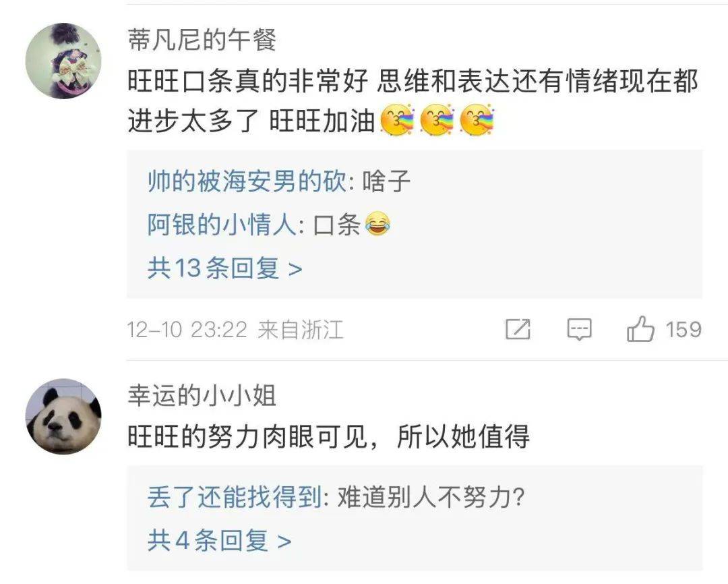Image resolution: width=728 pixels, height=584 pixels.
Task: Expand 共4条回复 replies
Action: [219, 540]
